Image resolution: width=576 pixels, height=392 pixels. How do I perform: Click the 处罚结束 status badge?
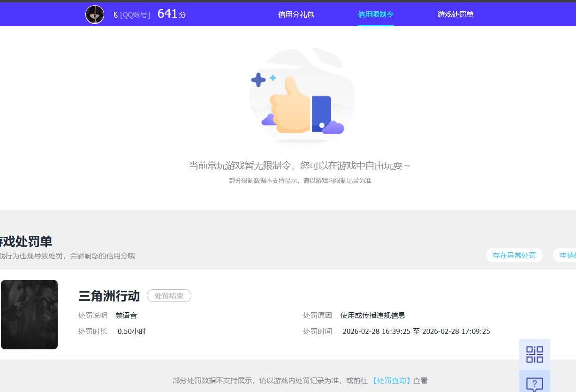click(169, 295)
